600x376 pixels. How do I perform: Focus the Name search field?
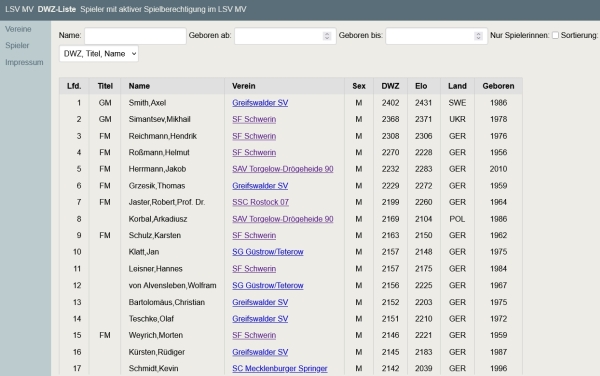coord(135,36)
